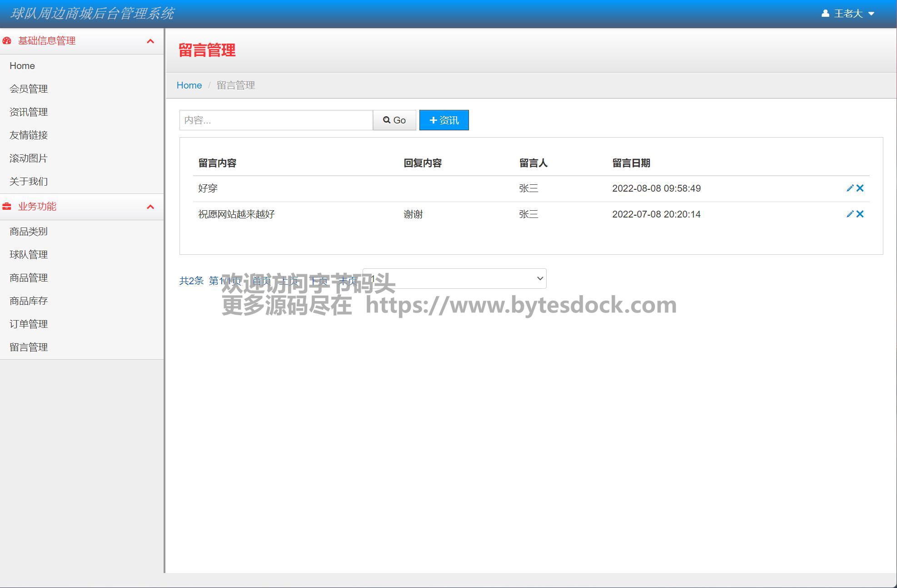Delete the 好穿 message with X icon
897x588 pixels.
pyautogui.click(x=860, y=188)
